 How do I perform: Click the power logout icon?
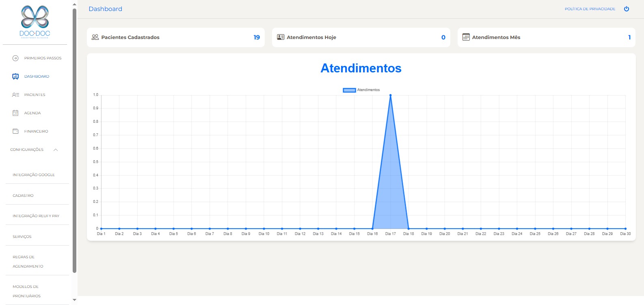(x=627, y=9)
